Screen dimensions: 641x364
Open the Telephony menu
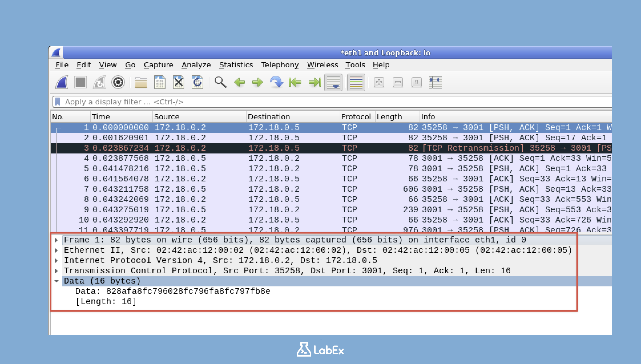click(x=280, y=65)
